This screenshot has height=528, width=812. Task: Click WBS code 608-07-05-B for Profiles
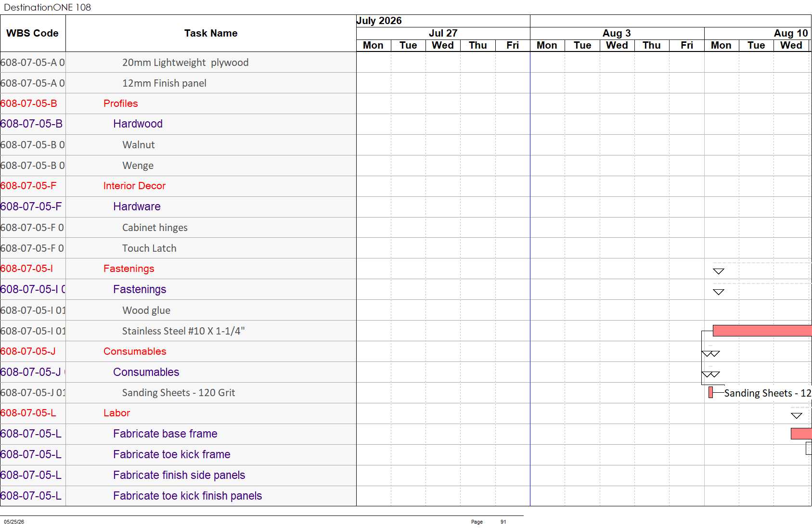coord(29,103)
